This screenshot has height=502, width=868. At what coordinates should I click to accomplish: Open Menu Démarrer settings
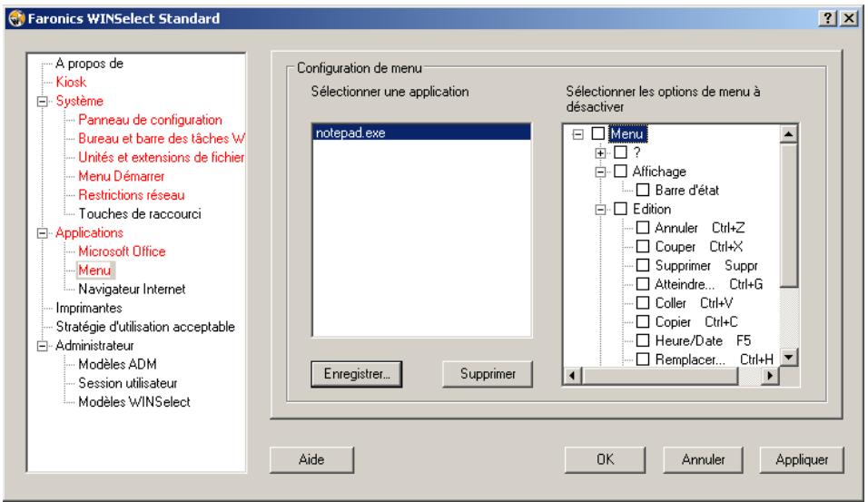pos(122,176)
